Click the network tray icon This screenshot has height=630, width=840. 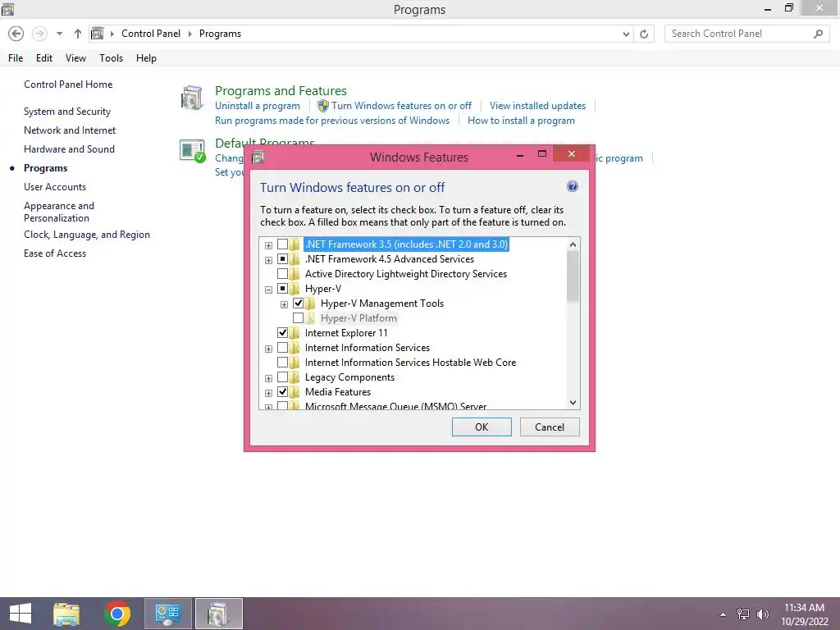point(743,614)
